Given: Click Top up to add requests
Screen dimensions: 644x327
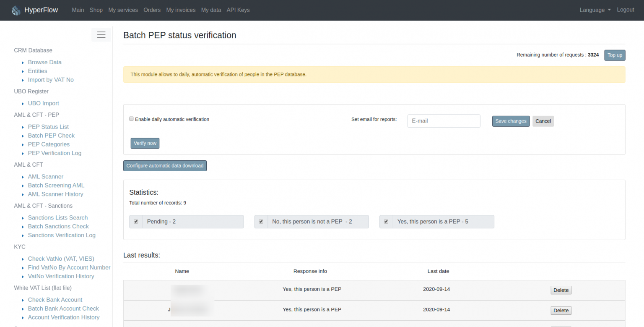Looking at the screenshot, I should tap(615, 55).
